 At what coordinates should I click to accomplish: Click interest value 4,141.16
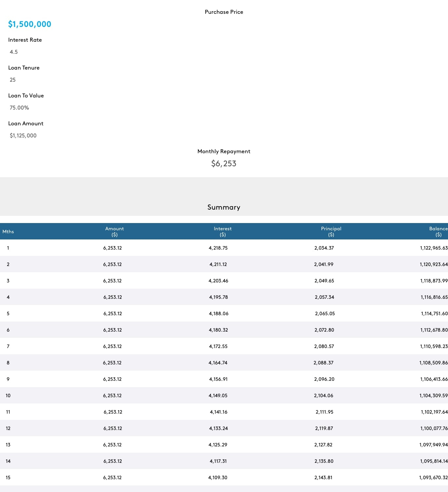[219, 412]
